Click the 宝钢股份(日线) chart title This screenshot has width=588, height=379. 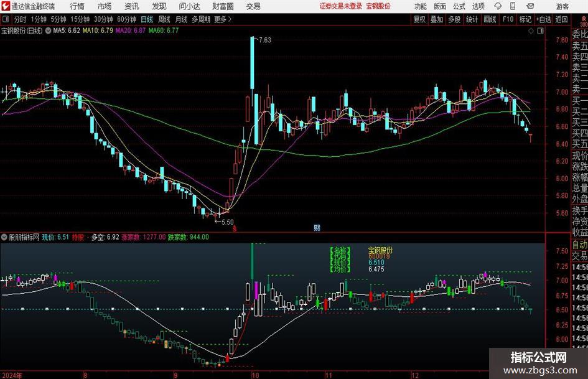coord(22,30)
